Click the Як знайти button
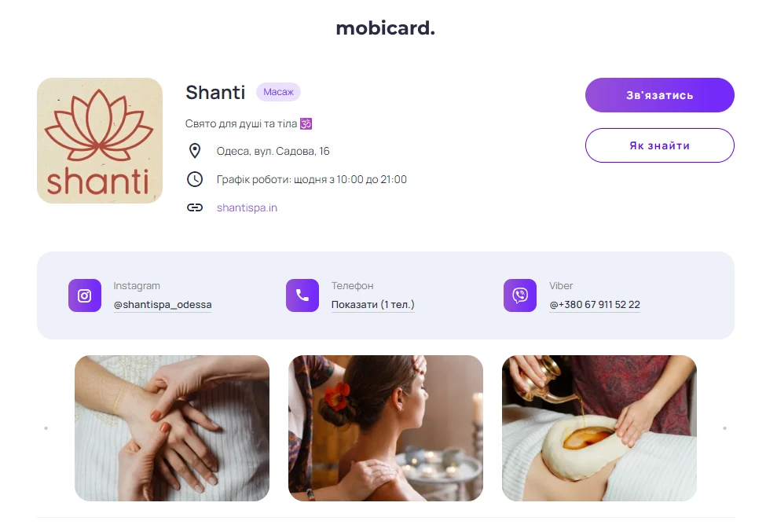The height and width of the screenshot is (532, 777). pyautogui.click(x=660, y=145)
